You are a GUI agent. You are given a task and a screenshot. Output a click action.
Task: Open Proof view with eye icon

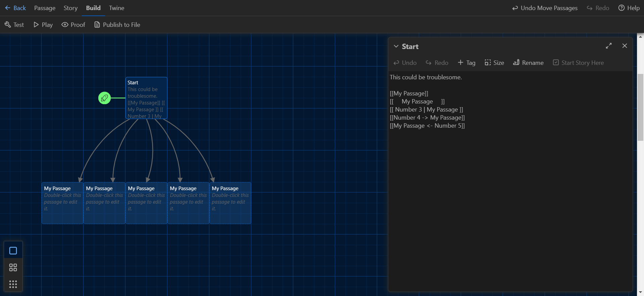pyautogui.click(x=73, y=25)
